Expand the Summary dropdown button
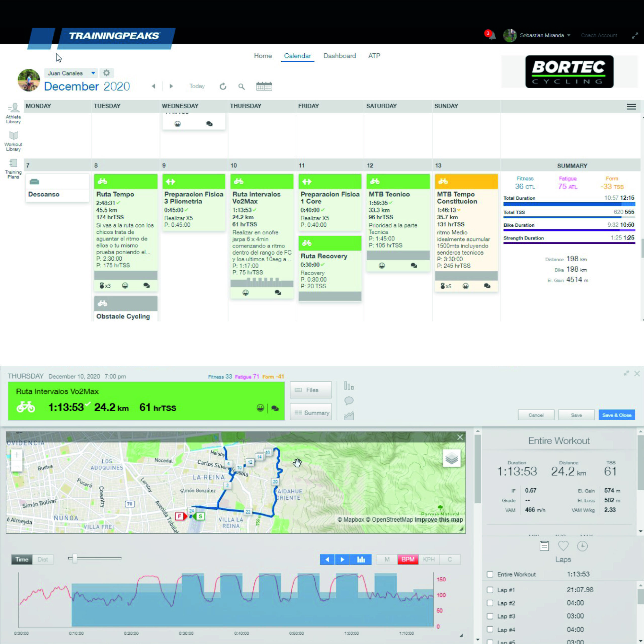 (x=311, y=413)
